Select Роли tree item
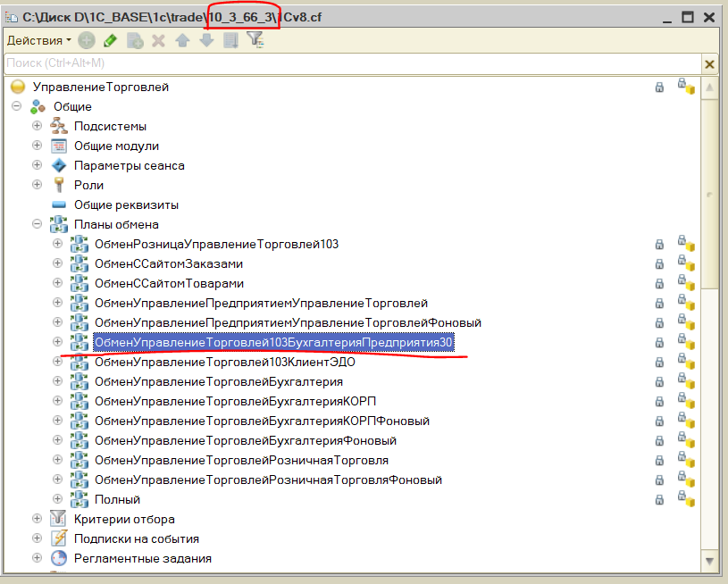This screenshot has height=584, width=728. click(88, 185)
